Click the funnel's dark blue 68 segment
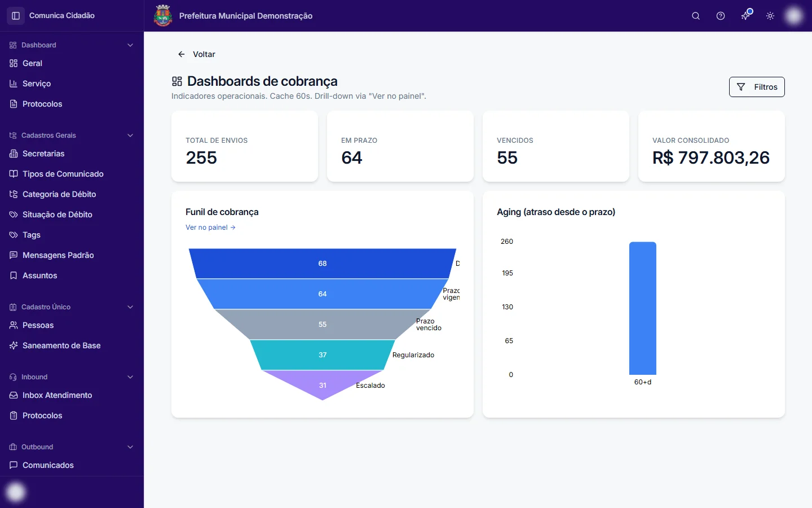Screen dimensions: 812x508 (323, 264)
